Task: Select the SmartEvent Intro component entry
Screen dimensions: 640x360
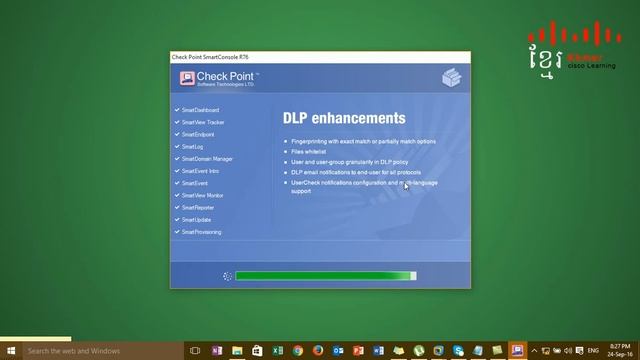Action: [x=200, y=171]
